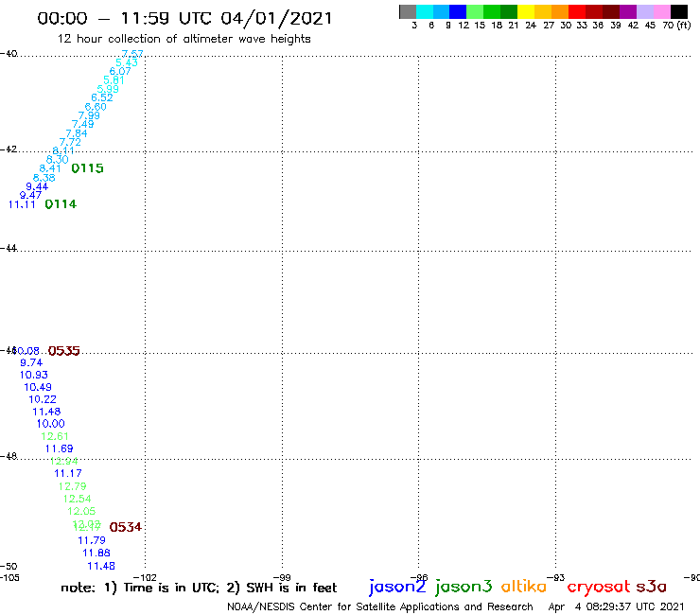Click the 's3a' satellite label
Viewport: 700px width, 615px height.
point(651,587)
